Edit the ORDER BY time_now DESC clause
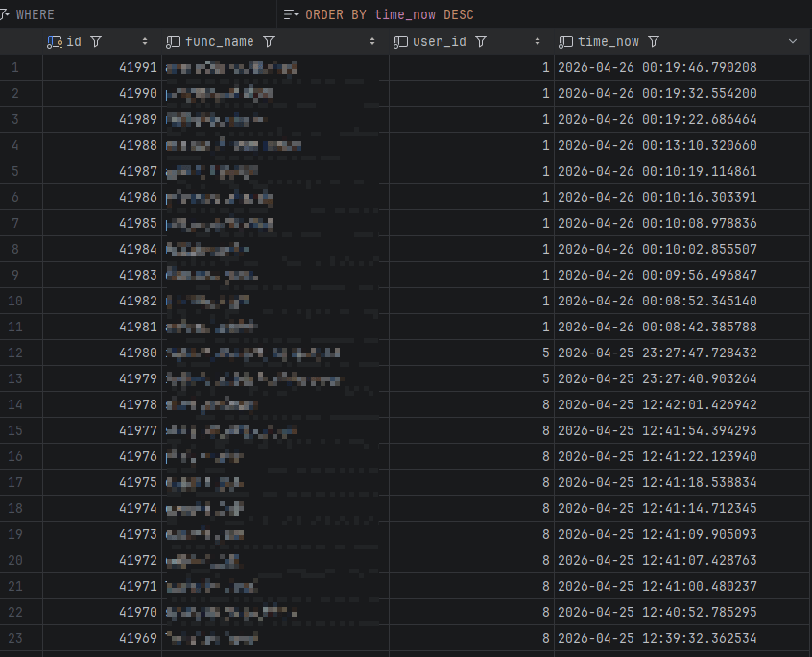812x657 pixels. point(389,14)
